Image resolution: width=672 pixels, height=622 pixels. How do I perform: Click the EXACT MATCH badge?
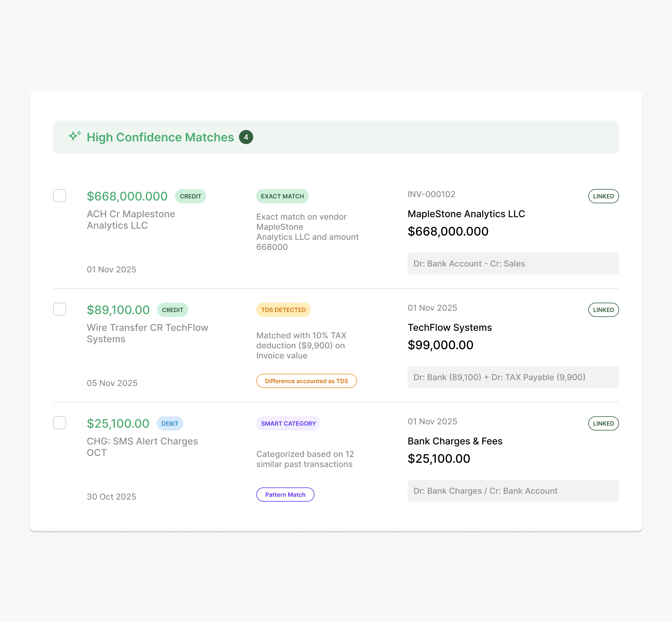282,196
